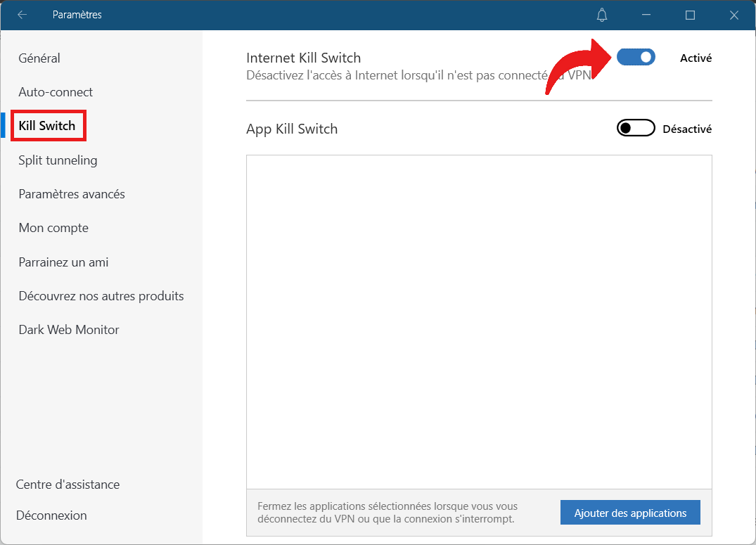Click Déconnexion to log out
Viewport: 756px width, 545px height.
[x=51, y=515]
